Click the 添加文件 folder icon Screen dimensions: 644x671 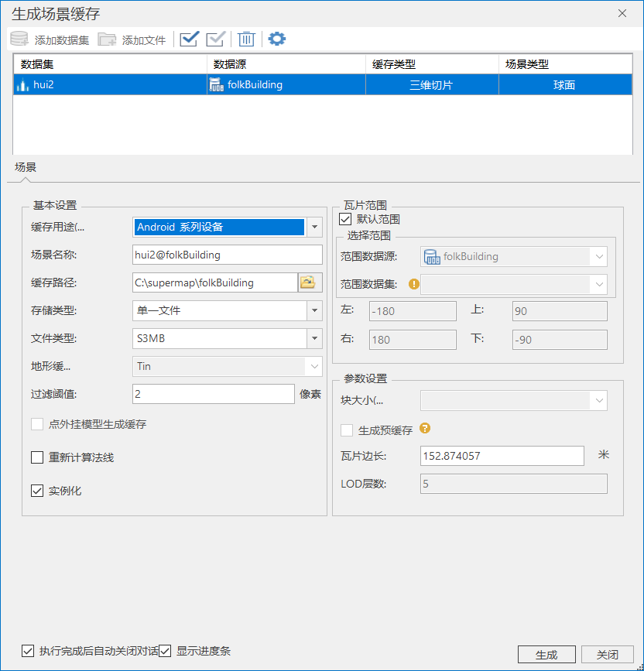coord(107,39)
